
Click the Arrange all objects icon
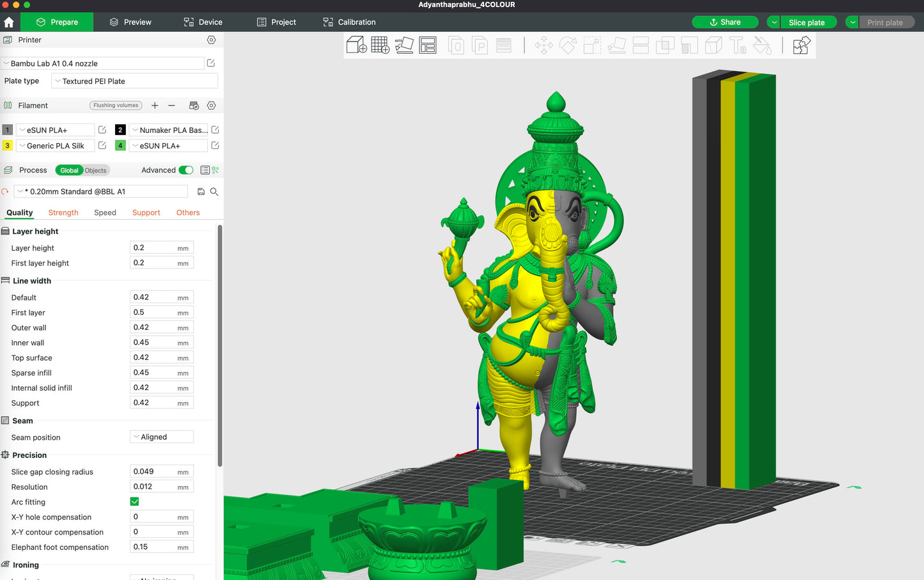[428, 45]
